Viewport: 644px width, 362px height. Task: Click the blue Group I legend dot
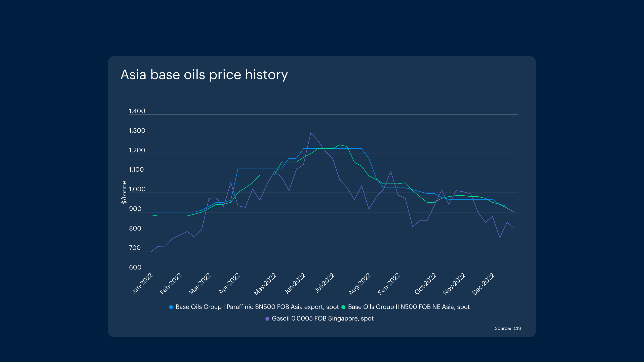[x=171, y=307]
